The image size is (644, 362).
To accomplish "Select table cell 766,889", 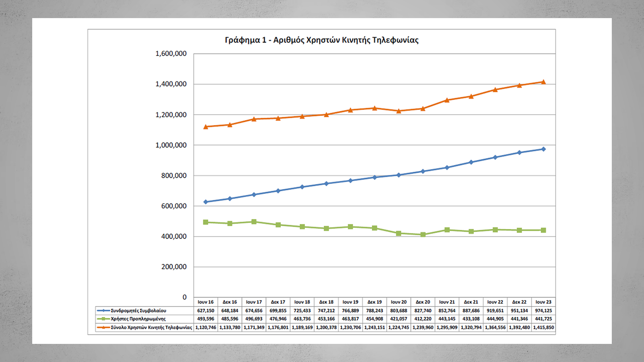I will 351,311.
